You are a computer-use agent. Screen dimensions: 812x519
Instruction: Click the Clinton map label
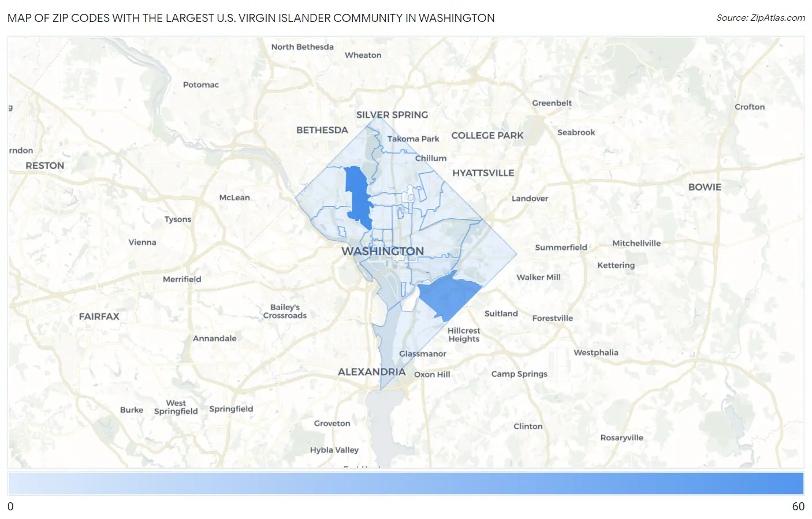[x=528, y=427]
